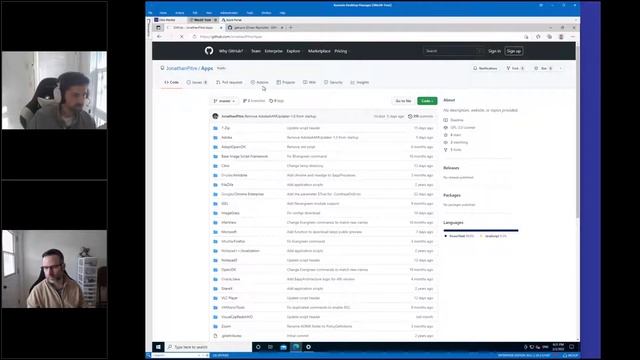This screenshot has width=640, height=360.
Task: Open the Projects tab
Action: coord(286,82)
